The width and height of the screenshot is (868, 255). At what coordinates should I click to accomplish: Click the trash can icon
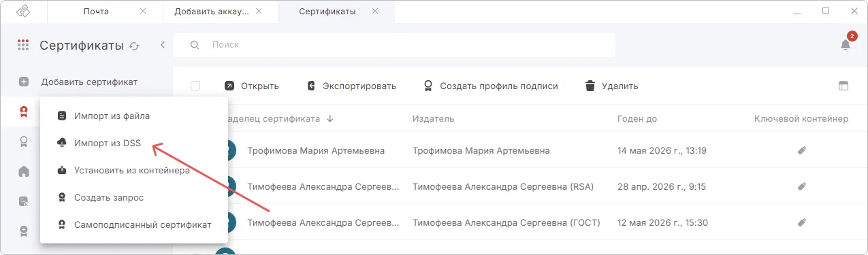pyautogui.click(x=590, y=86)
